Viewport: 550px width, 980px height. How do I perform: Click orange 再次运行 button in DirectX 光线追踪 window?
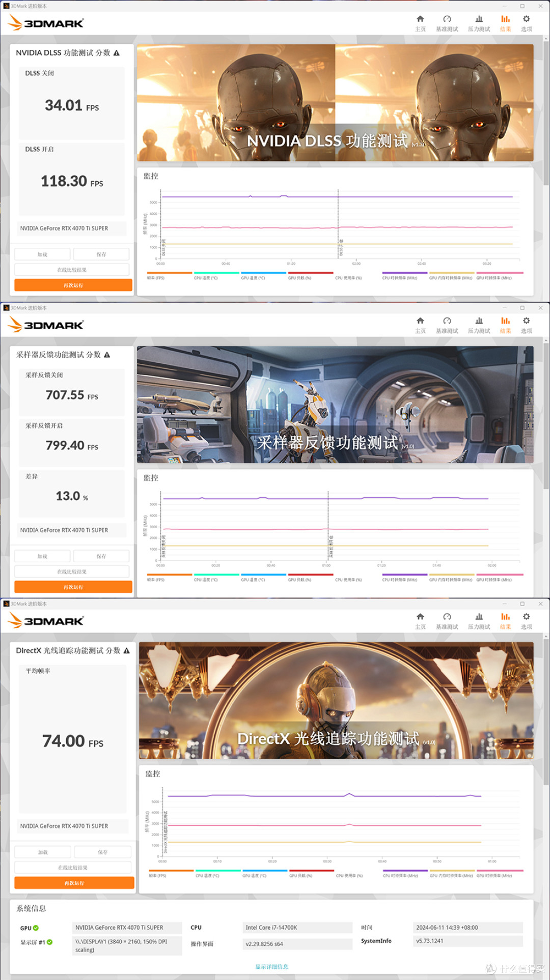(x=74, y=883)
